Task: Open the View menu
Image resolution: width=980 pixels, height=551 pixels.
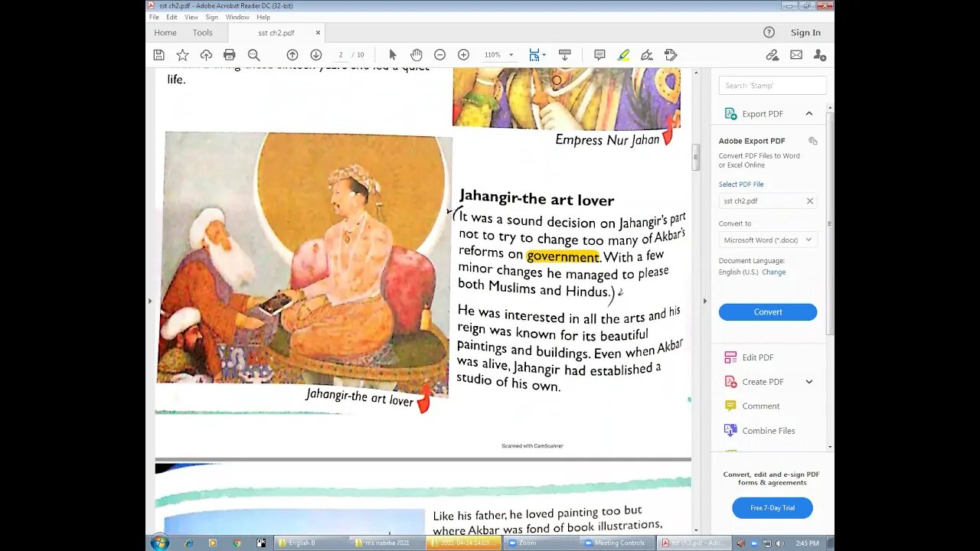Action: point(191,17)
